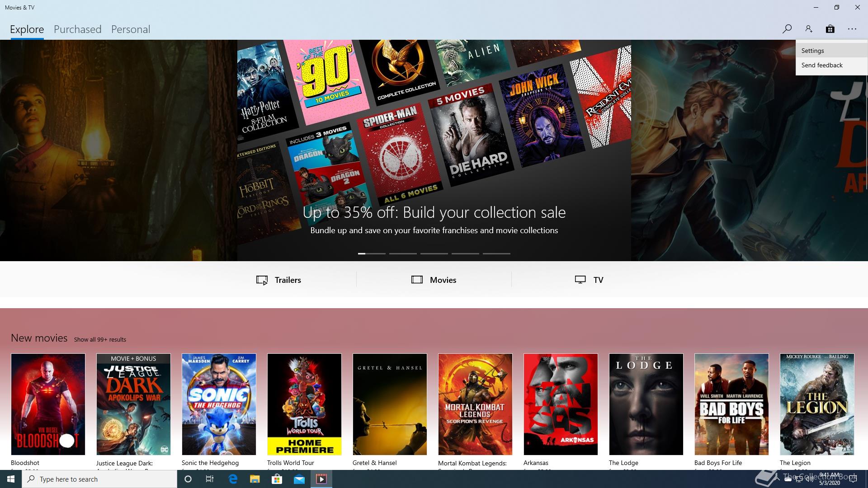Launch Microsoft Edge from the taskbar
This screenshot has height=488, width=868.
tap(233, 479)
